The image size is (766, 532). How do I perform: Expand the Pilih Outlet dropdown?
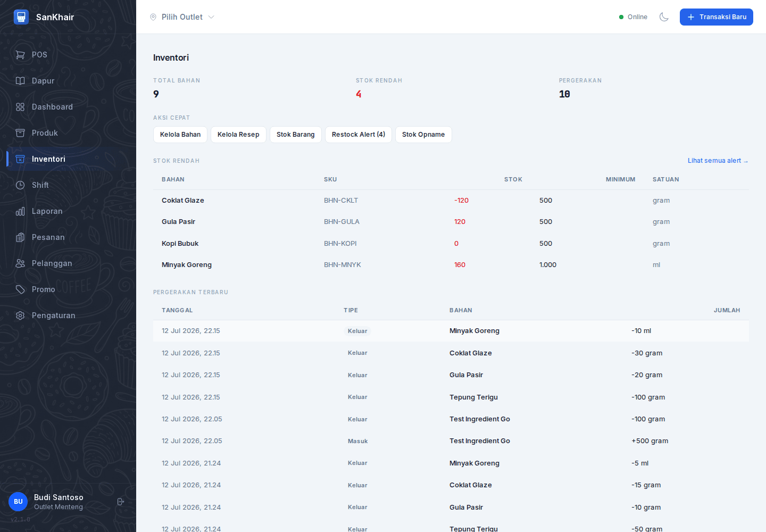click(x=182, y=17)
